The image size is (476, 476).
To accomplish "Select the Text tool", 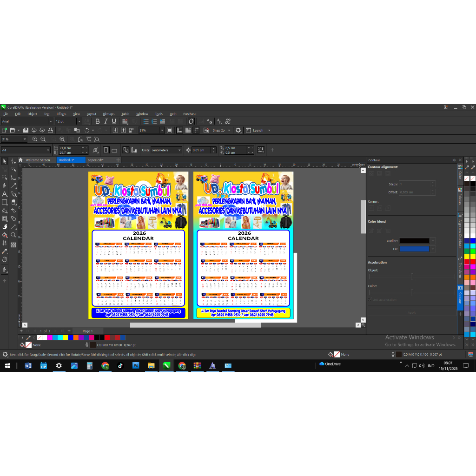I will coord(4,194).
